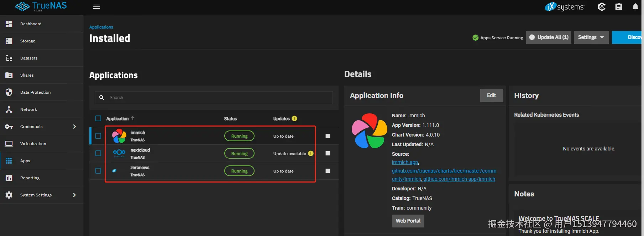Expand the System Settings sidebar submenu
Viewport: 644px width, 236px height.
[74, 195]
